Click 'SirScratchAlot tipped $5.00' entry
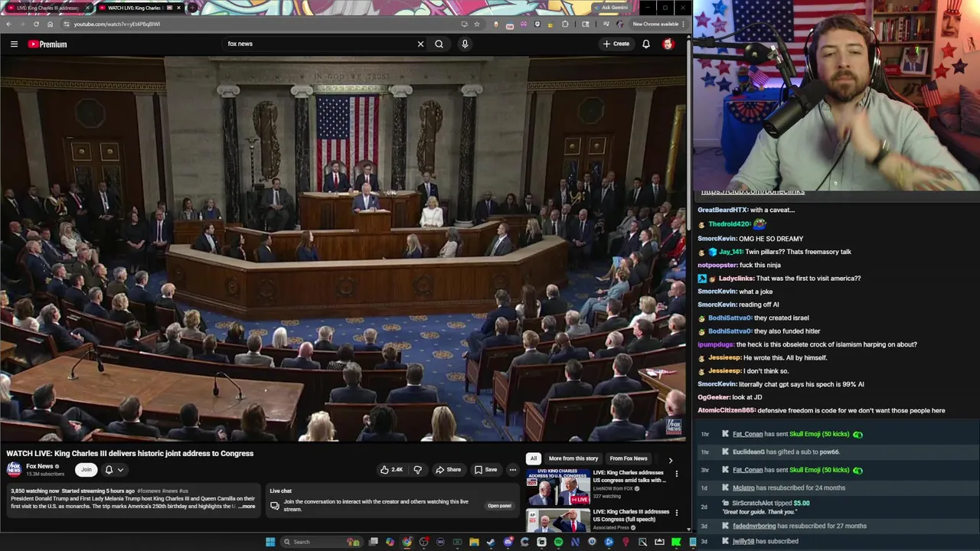 (x=770, y=504)
